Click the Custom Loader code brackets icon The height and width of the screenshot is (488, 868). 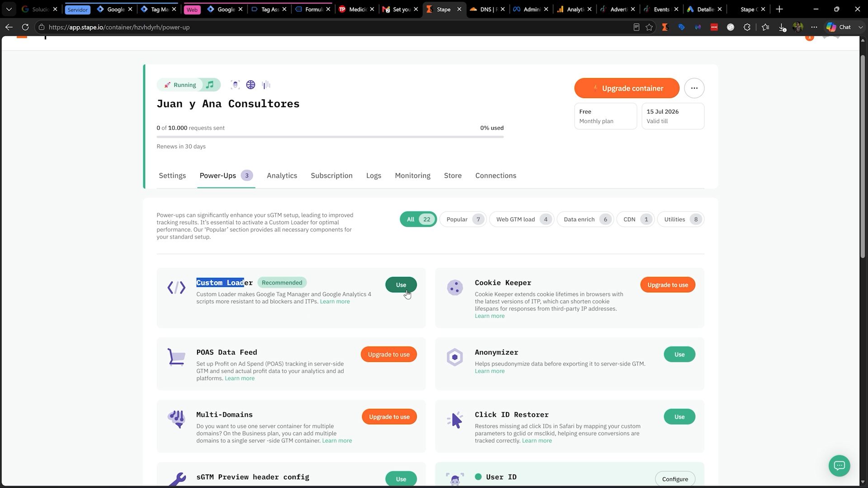click(x=176, y=287)
